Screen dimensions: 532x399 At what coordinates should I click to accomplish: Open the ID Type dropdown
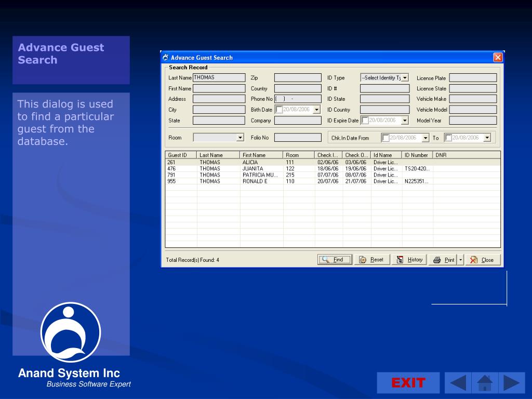point(405,78)
